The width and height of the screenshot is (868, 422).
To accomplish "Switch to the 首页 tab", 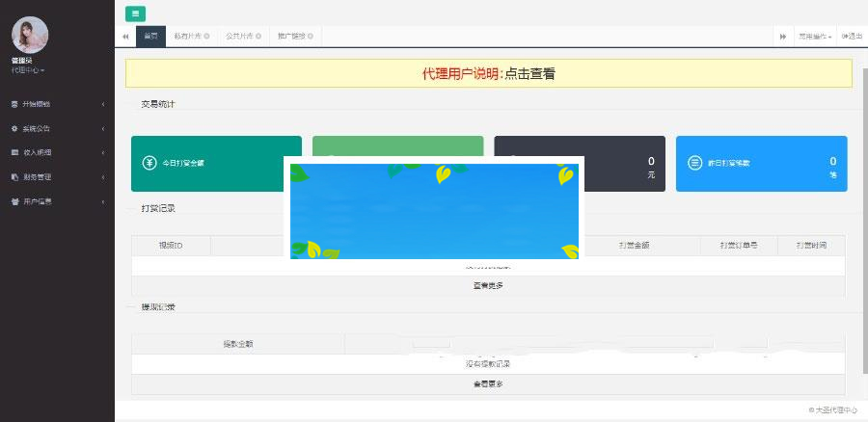I will (150, 37).
